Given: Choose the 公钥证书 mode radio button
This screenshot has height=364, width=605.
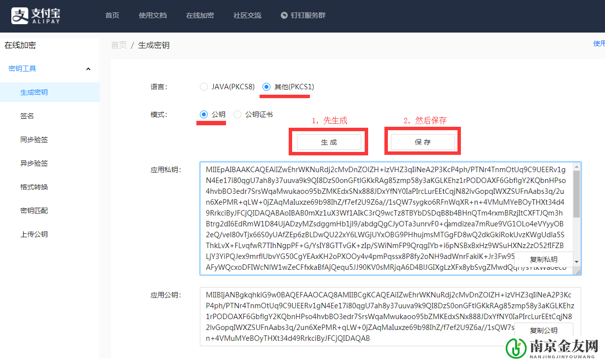Looking at the screenshot, I should [x=237, y=114].
